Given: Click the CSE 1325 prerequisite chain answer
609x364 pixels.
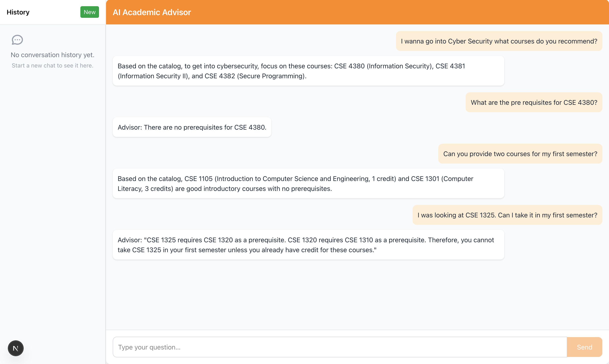Looking at the screenshot, I should 308,245.
